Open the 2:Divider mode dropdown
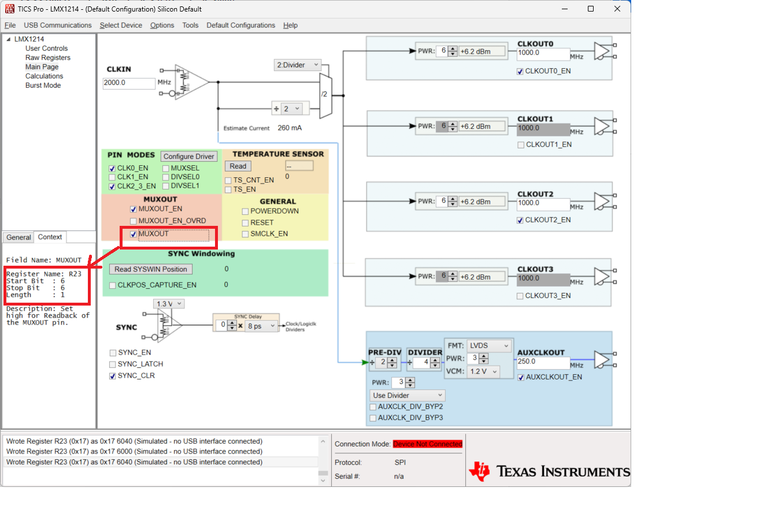Screen dimensions: 778x532 click(x=298, y=65)
